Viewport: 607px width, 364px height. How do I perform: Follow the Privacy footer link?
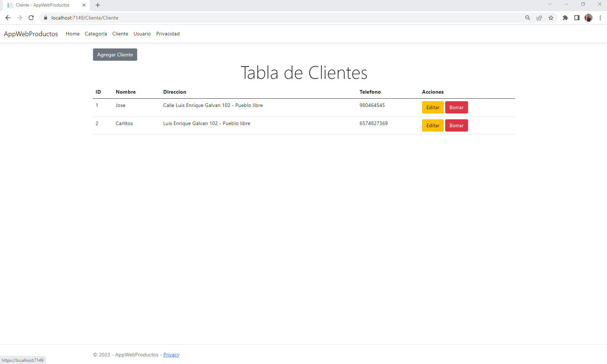point(172,355)
